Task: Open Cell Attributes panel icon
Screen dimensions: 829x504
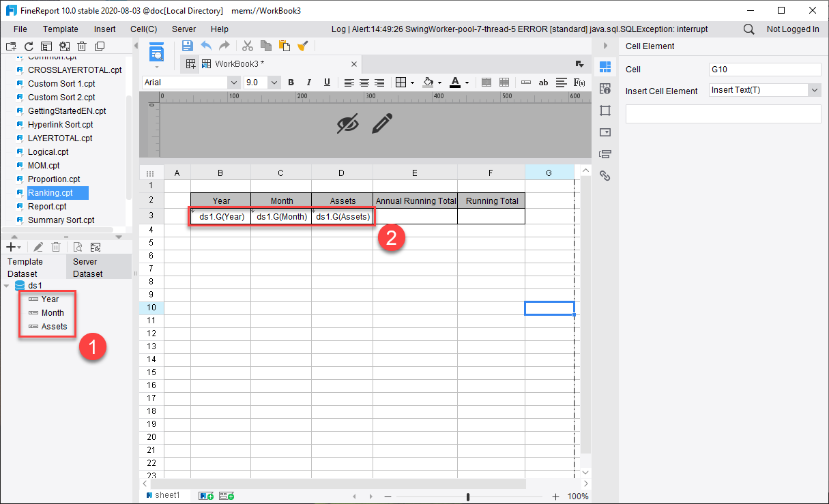Action: [x=605, y=89]
